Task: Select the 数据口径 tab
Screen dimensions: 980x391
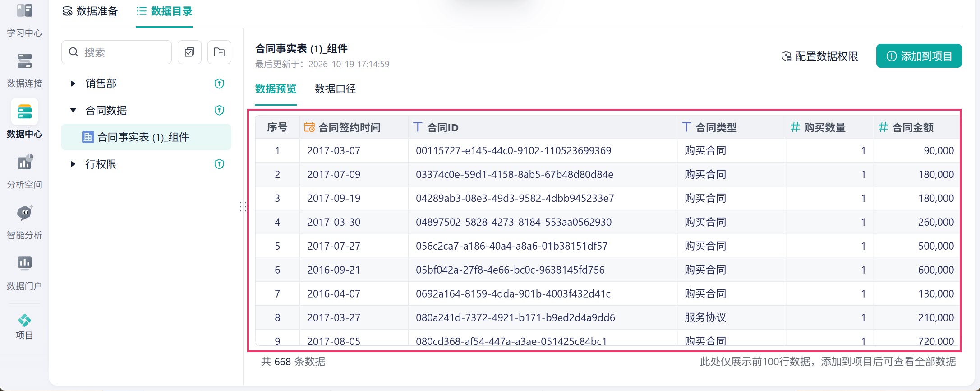Action: pyautogui.click(x=335, y=89)
